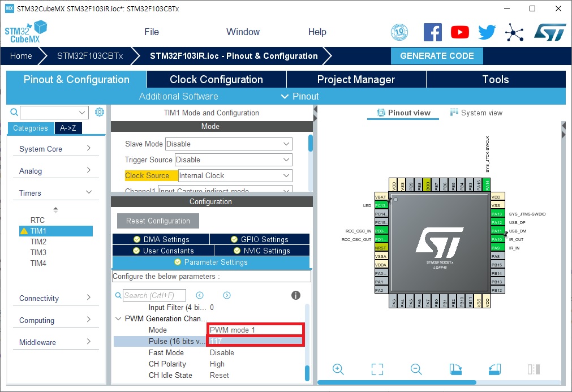Viewport: 572px width, 392px height.
Task: Open the Twitter bird icon
Action: coord(487,32)
